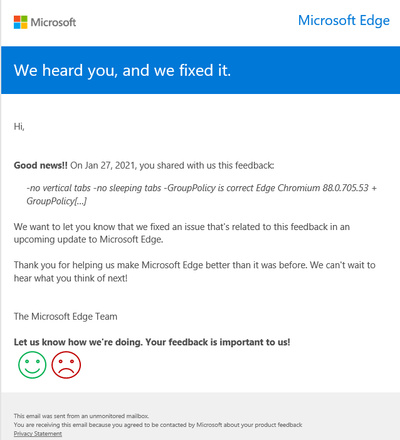Viewport: 400px width, 440px height.
Task: Click the "upcoming update to Microsoft Edge." line
Action: pyautogui.click(x=89, y=240)
